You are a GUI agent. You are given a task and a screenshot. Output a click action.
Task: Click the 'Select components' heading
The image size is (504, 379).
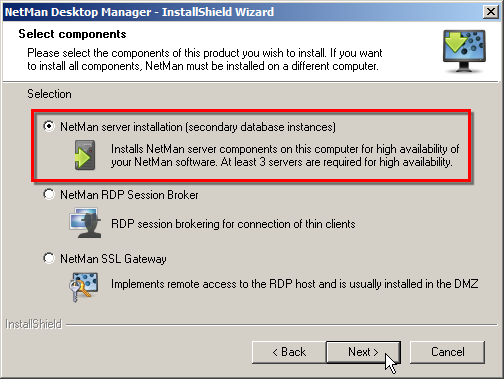[x=72, y=34]
